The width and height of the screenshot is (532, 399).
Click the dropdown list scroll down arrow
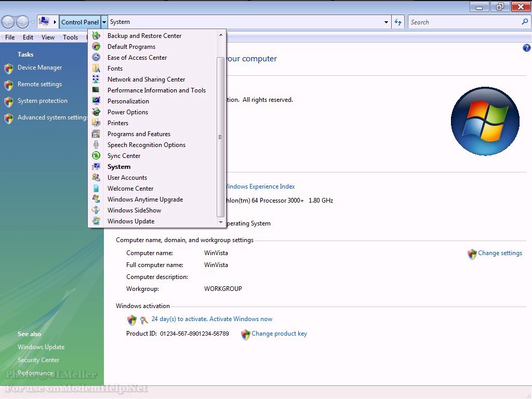tap(221, 222)
